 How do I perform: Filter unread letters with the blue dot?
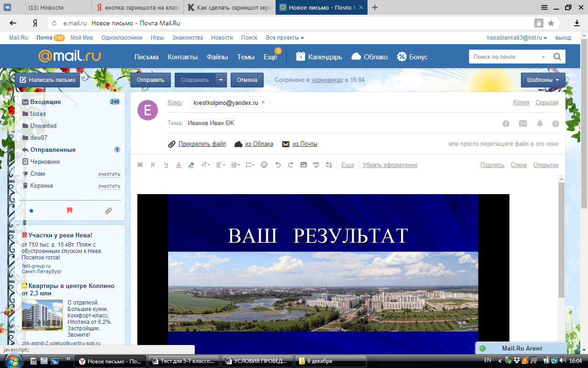pos(31,211)
